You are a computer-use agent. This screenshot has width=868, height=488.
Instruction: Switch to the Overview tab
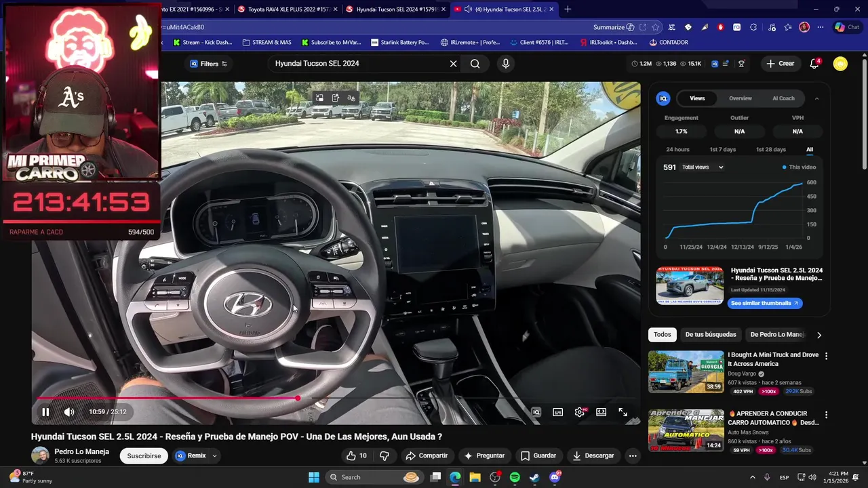[x=741, y=98]
